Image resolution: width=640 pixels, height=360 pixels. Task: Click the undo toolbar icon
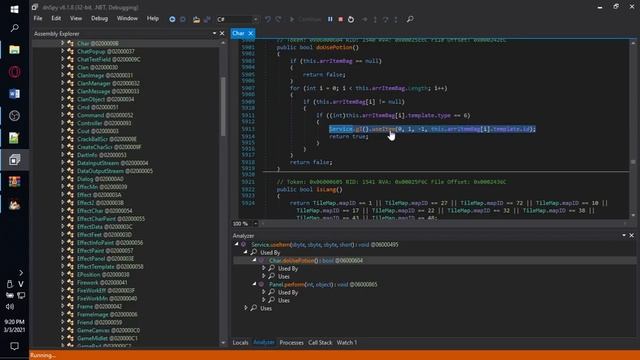tap(268, 19)
